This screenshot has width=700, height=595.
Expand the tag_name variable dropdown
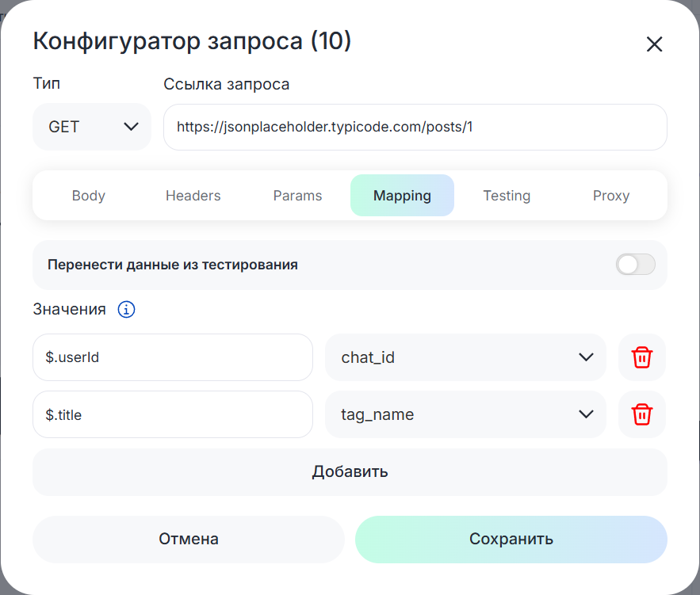click(x=465, y=414)
